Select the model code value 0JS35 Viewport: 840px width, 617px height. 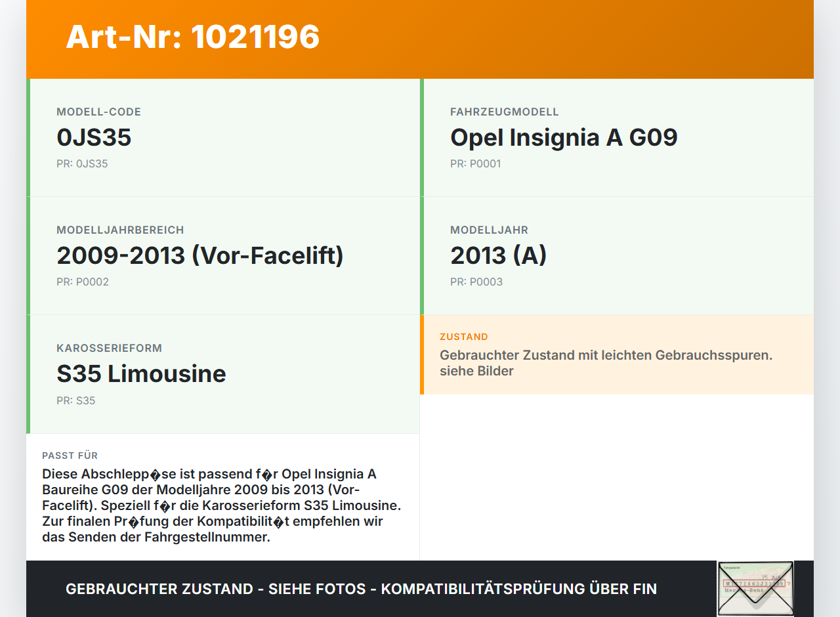[94, 137]
